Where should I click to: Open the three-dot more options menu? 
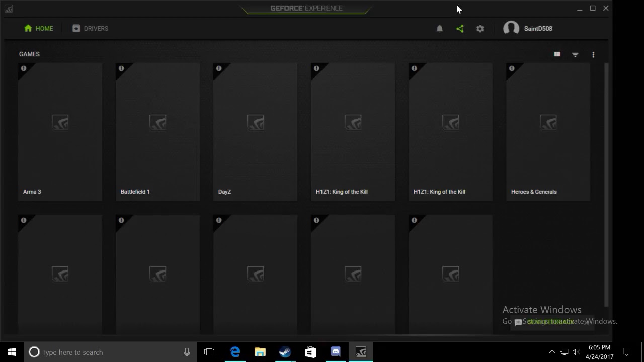click(593, 54)
